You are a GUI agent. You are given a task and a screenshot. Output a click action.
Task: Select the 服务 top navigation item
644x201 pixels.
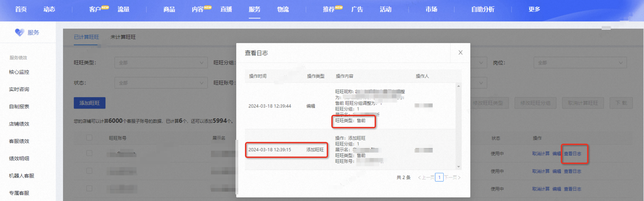tap(255, 9)
